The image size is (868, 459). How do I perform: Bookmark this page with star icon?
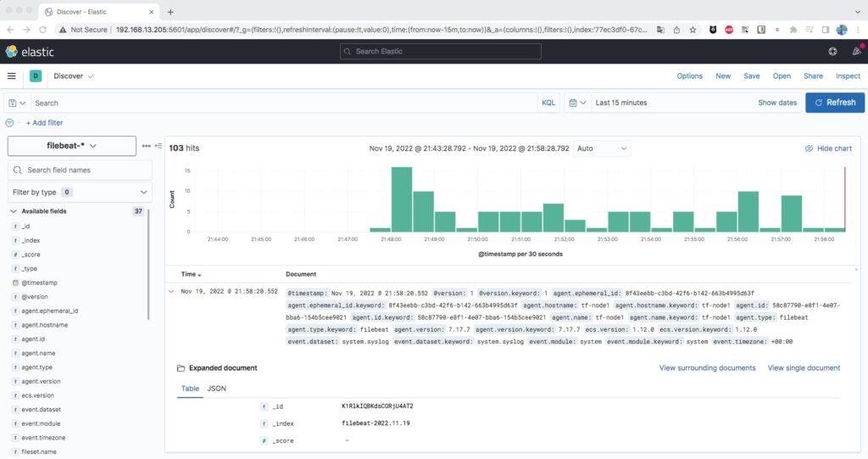[x=693, y=30]
